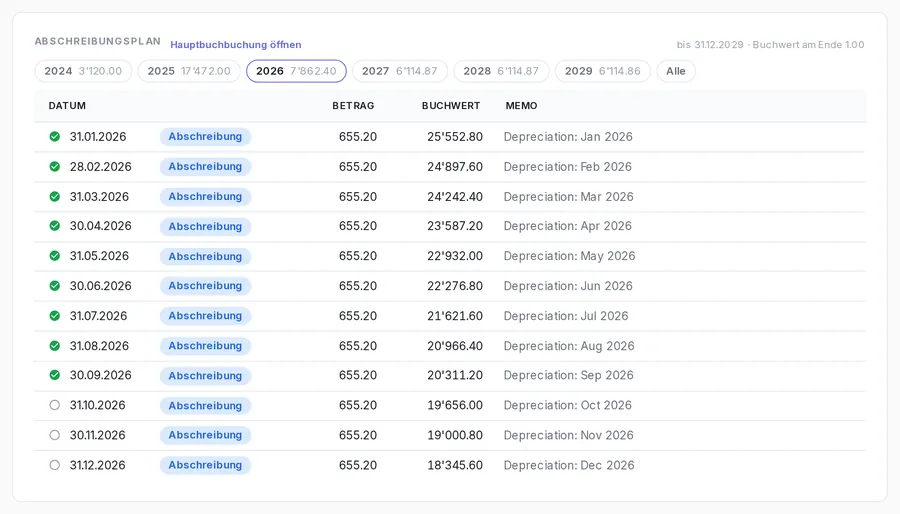900x514 pixels.
Task: Click book value 20'311.20
Action: (x=455, y=375)
